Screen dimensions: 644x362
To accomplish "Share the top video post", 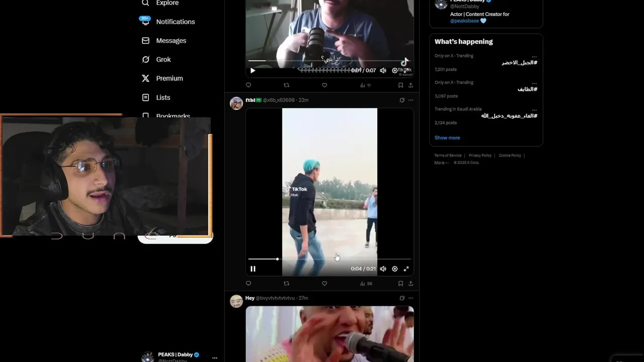I will pos(411,85).
